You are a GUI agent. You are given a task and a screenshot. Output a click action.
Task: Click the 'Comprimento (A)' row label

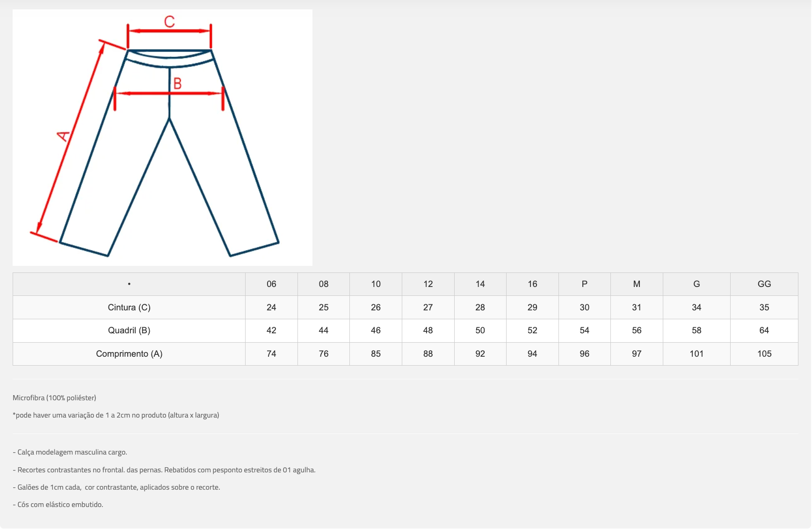click(129, 354)
